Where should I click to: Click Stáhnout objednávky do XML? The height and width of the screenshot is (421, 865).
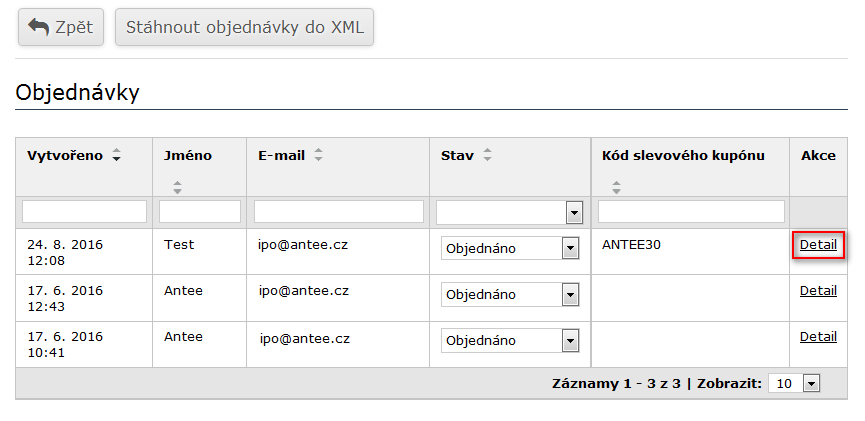244,27
